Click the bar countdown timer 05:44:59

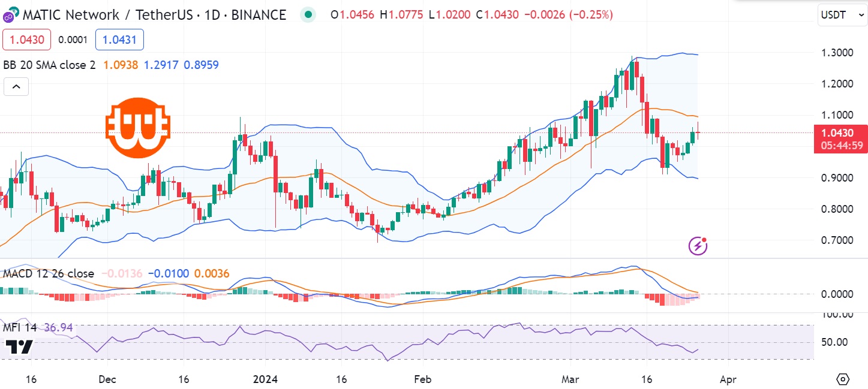841,146
